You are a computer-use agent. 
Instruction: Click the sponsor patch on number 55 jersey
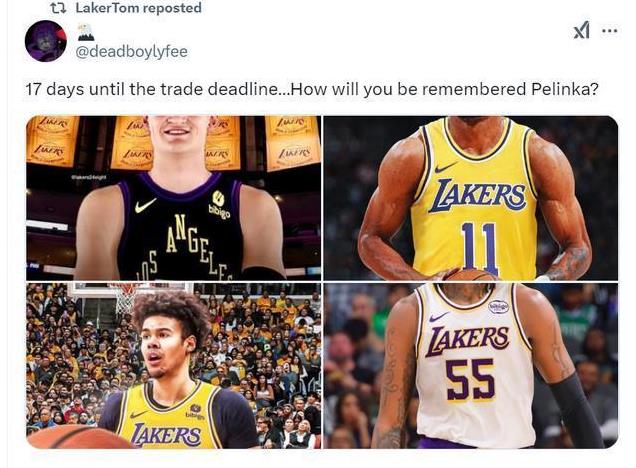click(x=498, y=307)
